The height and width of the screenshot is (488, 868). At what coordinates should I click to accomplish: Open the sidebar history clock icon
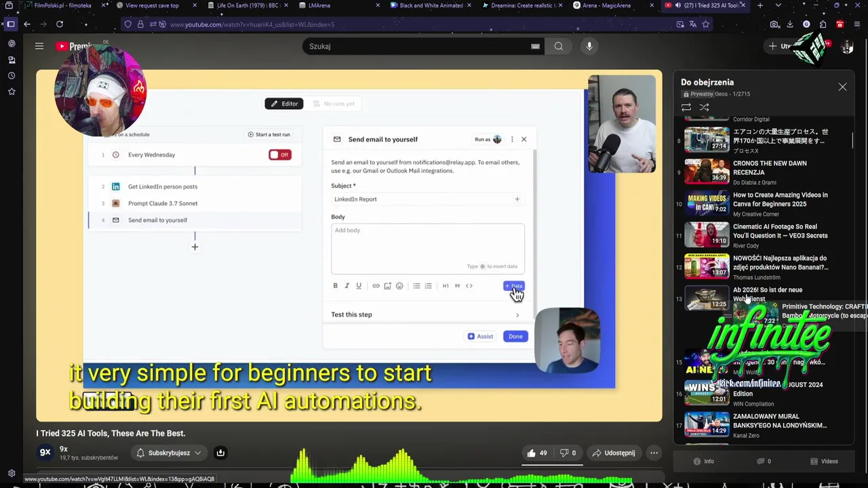tap(12, 75)
